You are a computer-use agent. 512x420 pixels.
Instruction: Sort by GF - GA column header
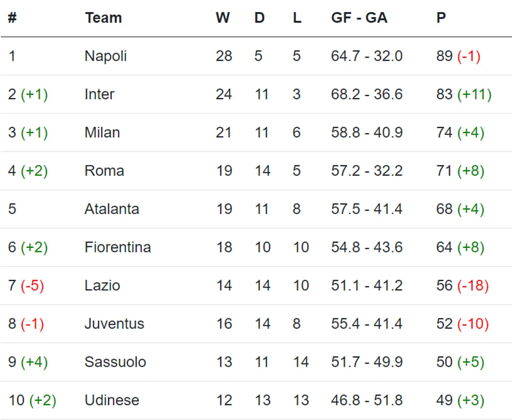[x=359, y=18]
